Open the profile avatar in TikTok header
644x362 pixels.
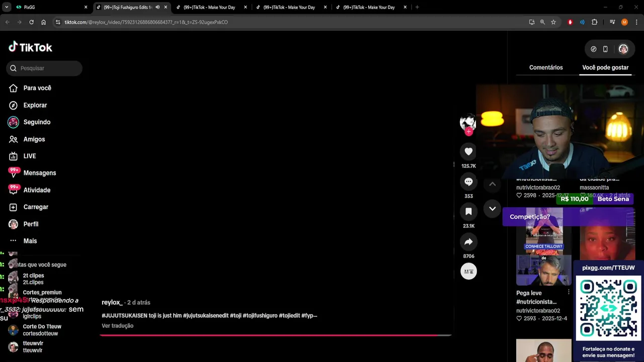(623, 49)
